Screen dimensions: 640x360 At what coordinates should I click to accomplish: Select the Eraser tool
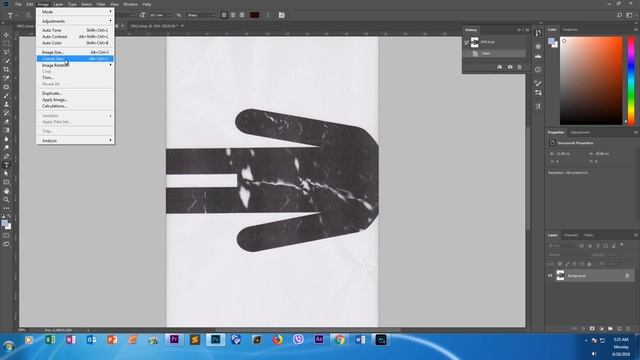[x=6, y=122]
